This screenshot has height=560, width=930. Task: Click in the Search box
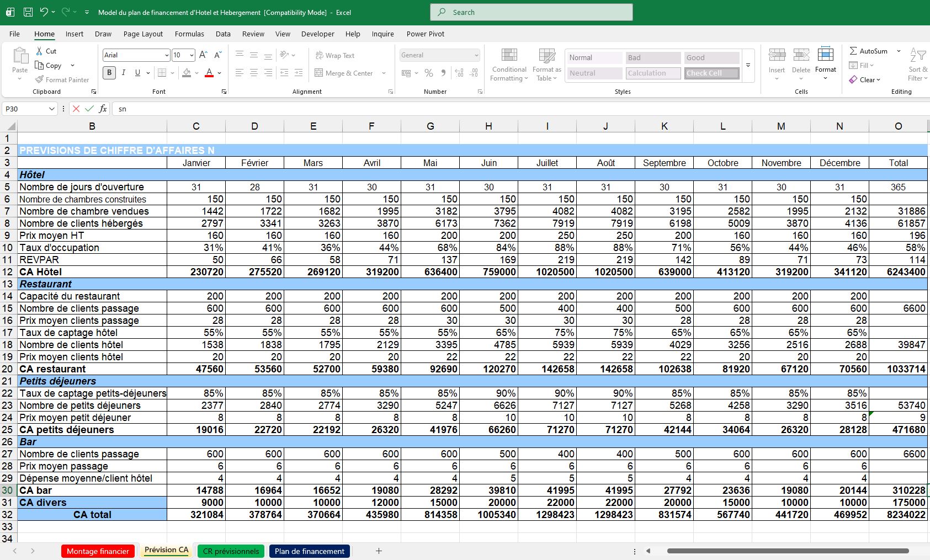[532, 12]
